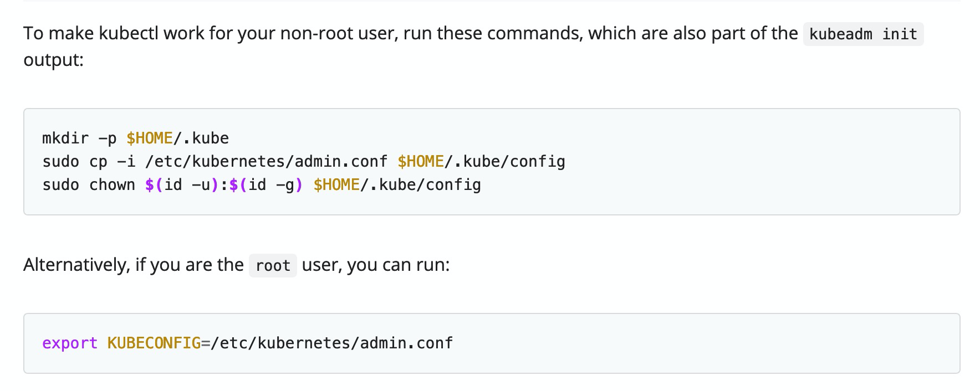This screenshot has height=391, width=980.
Task: Click "/.kube" at the end of the mkdir line
Action: coord(201,138)
